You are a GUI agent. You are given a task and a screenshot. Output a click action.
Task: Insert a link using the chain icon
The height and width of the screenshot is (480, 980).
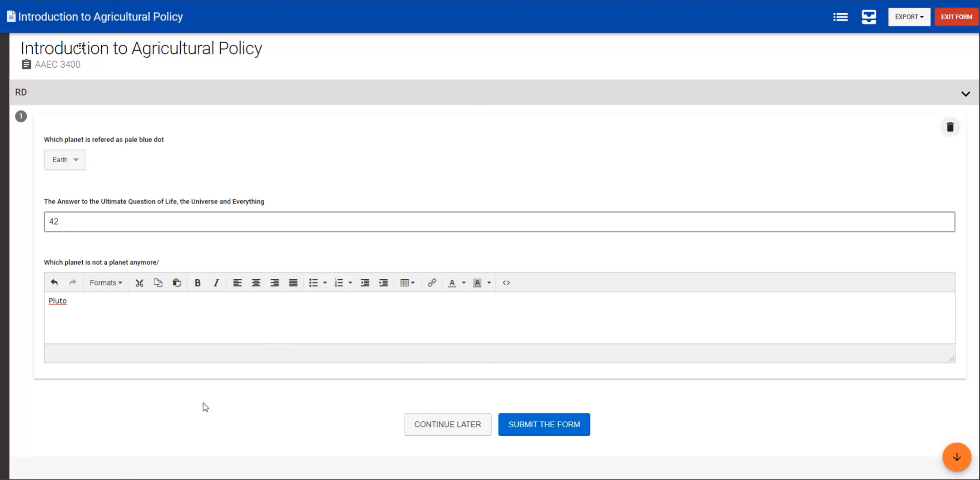click(431, 282)
